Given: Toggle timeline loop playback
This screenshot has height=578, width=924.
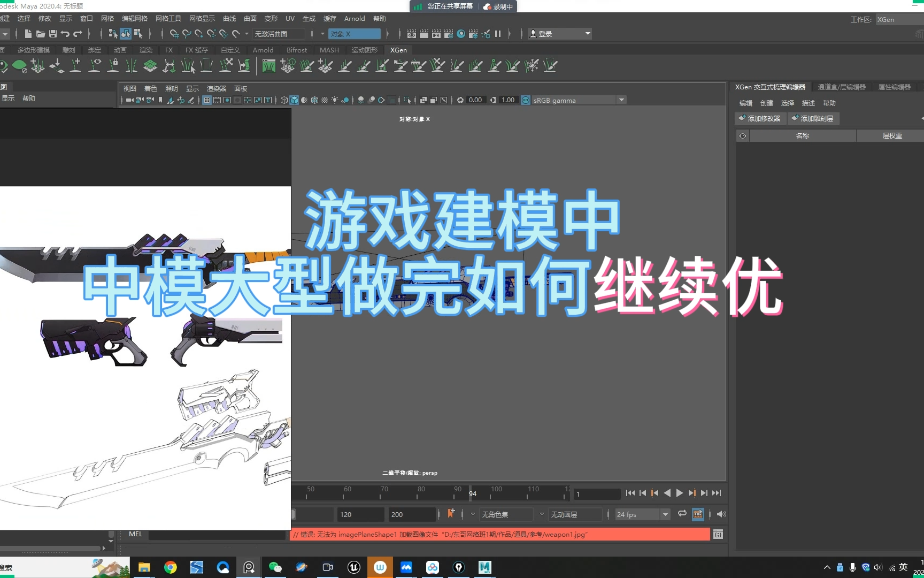Looking at the screenshot, I should pyautogui.click(x=682, y=514).
